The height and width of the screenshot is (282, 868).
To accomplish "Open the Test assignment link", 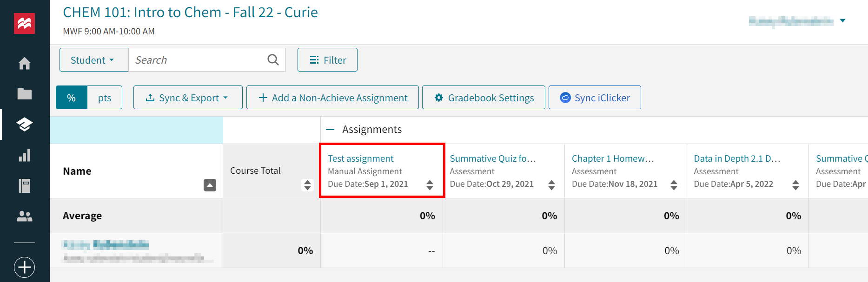I will [x=360, y=158].
